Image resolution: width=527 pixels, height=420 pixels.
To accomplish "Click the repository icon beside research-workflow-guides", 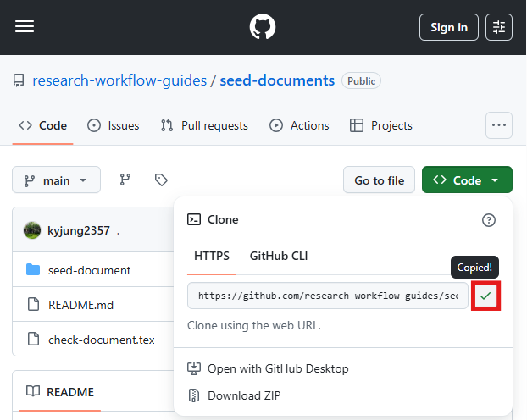I will [x=19, y=80].
